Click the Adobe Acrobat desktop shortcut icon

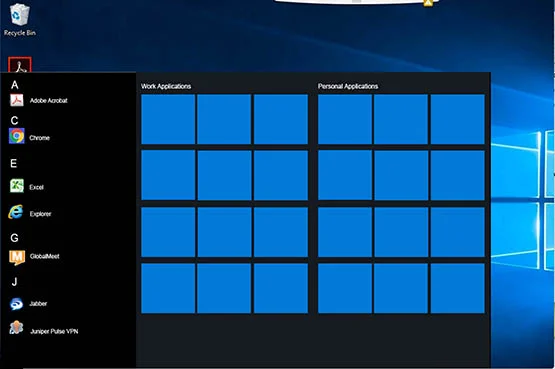[x=20, y=65]
